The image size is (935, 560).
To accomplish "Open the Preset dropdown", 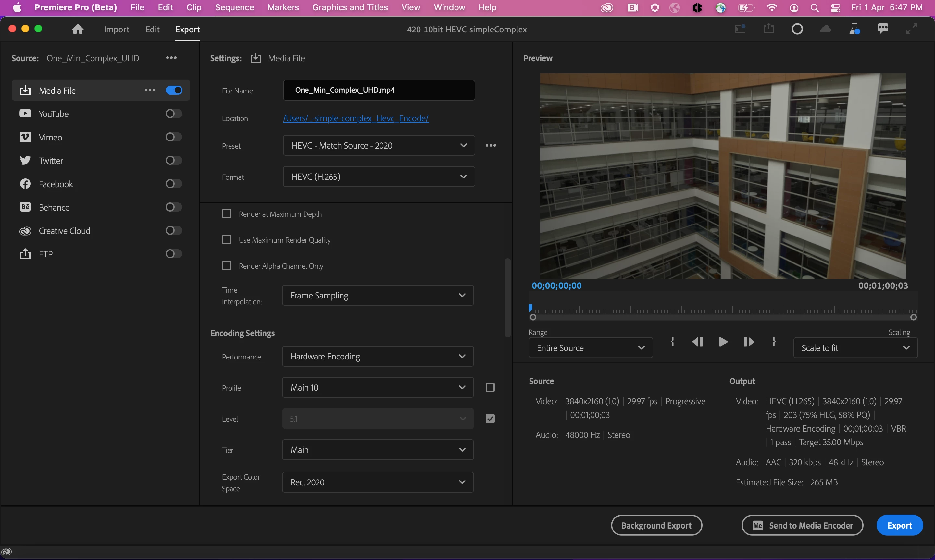I will click(x=379, y=146).
